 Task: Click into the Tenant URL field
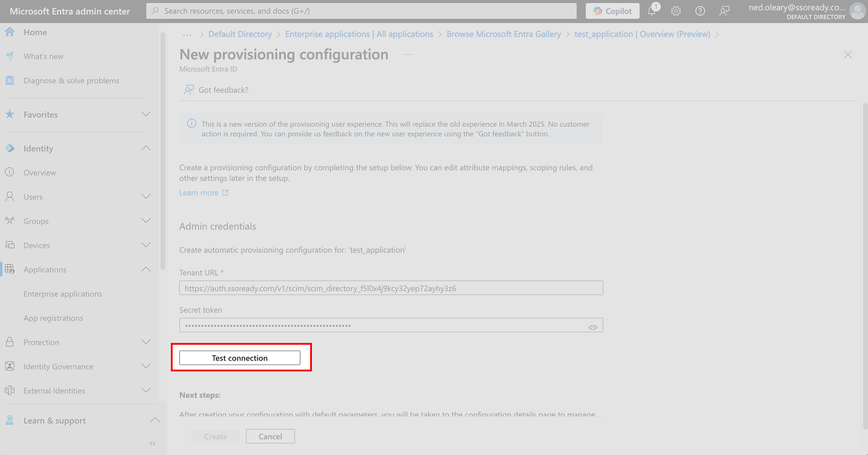tap(391, 288)
